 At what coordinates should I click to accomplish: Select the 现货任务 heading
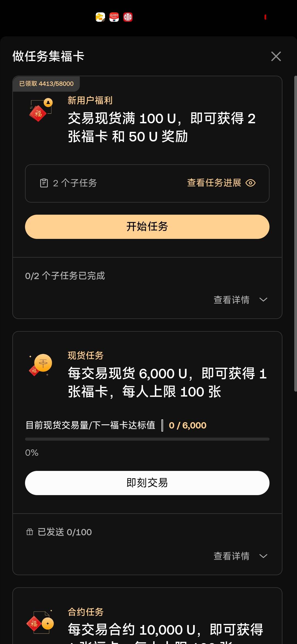86,355
